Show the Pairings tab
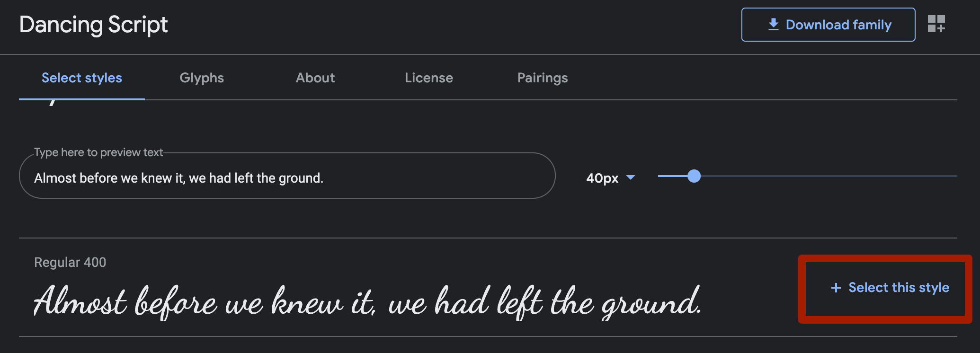Screen dimensions: 980x353 click(x=543, y=78)
